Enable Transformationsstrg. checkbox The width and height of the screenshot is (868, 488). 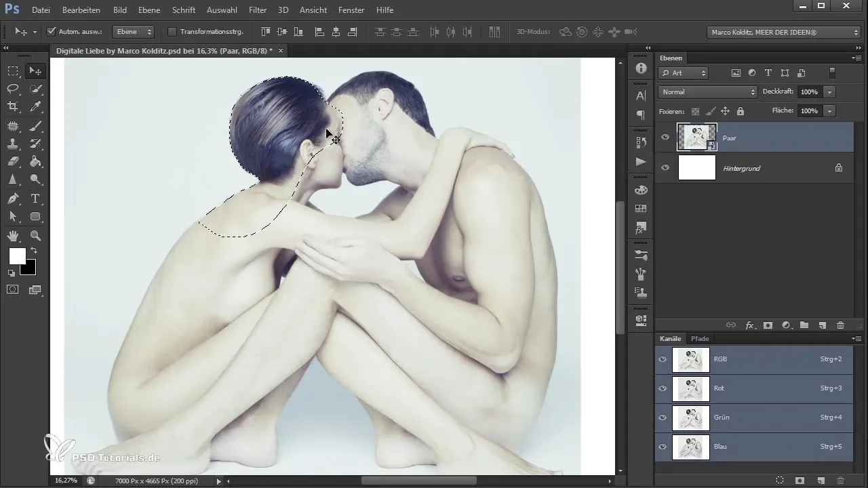point(172,31)
